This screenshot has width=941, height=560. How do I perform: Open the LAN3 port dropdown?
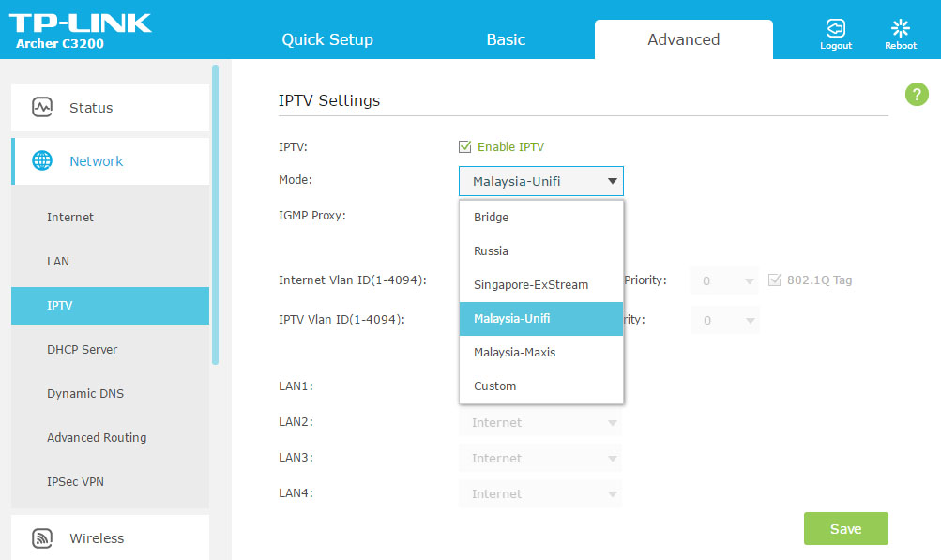point(540,458)
